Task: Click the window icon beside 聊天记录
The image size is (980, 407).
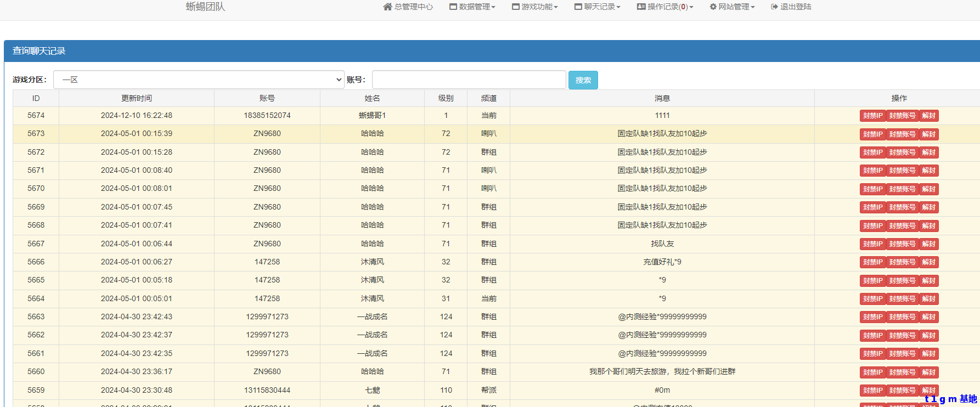Action: (578, 7)
